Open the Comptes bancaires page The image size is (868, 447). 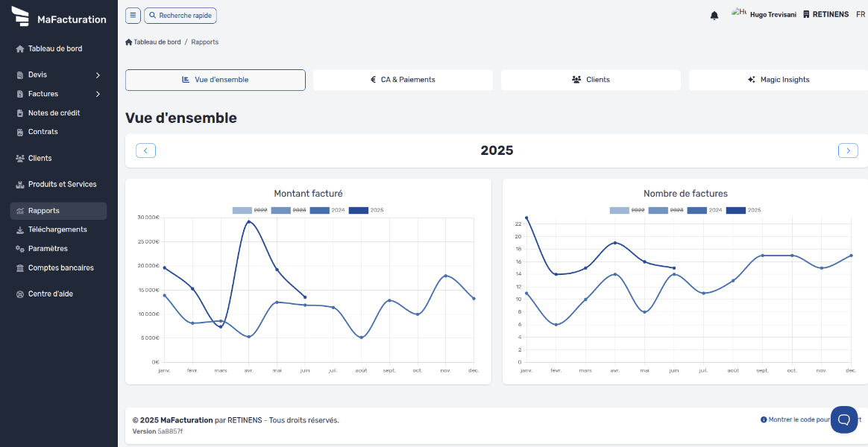pyautogui.click(x=59, y=267)
